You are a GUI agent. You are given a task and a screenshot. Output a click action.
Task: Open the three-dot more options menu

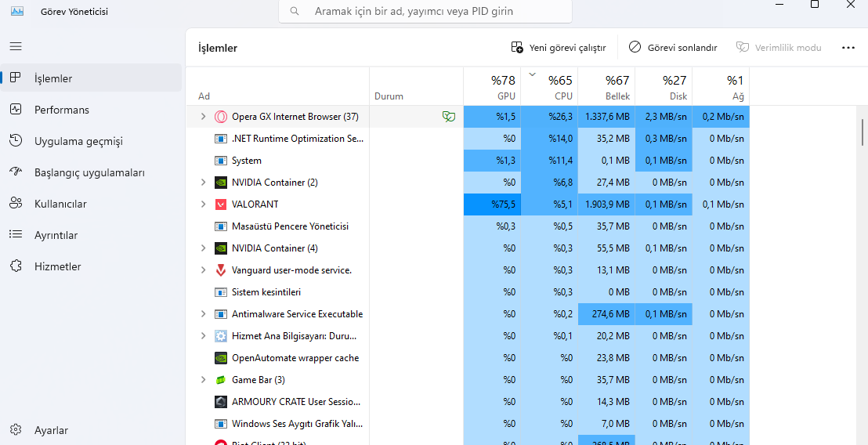coord(848,48)
